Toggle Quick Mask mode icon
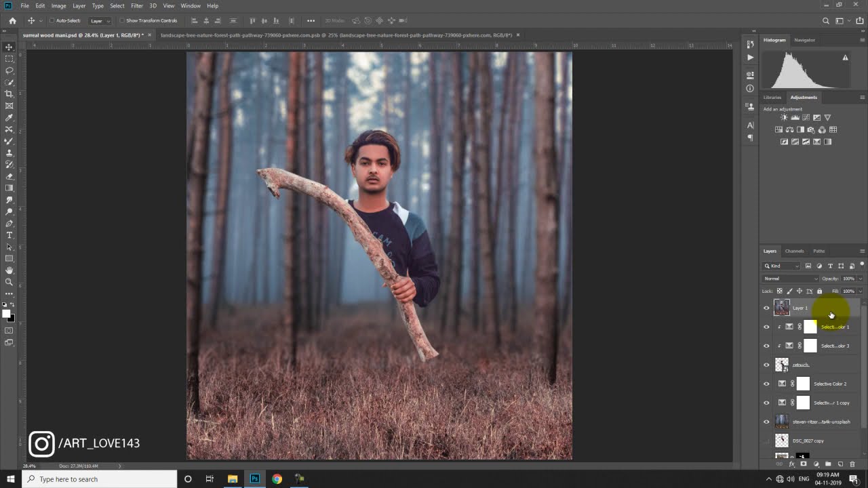The width and height of the screenshot is (868, 488). pyautogui.click(x=9, y=331)
